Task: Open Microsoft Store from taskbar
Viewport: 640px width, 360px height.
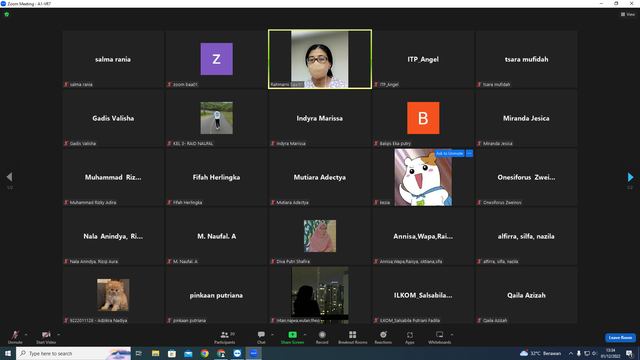Action: (172, 353)
